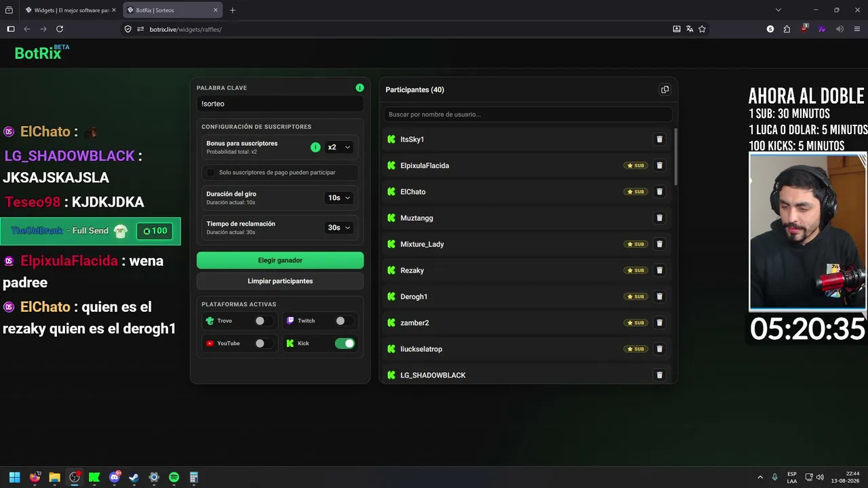Click the participants list scrollbar
The width and height of the screenshot is (868, 488).
click(x=675, y=156)
